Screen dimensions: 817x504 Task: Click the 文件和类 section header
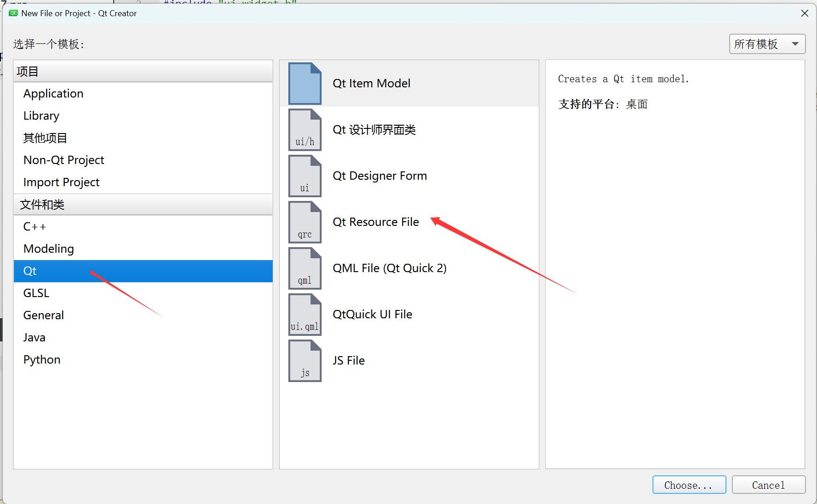coord(143,204)
